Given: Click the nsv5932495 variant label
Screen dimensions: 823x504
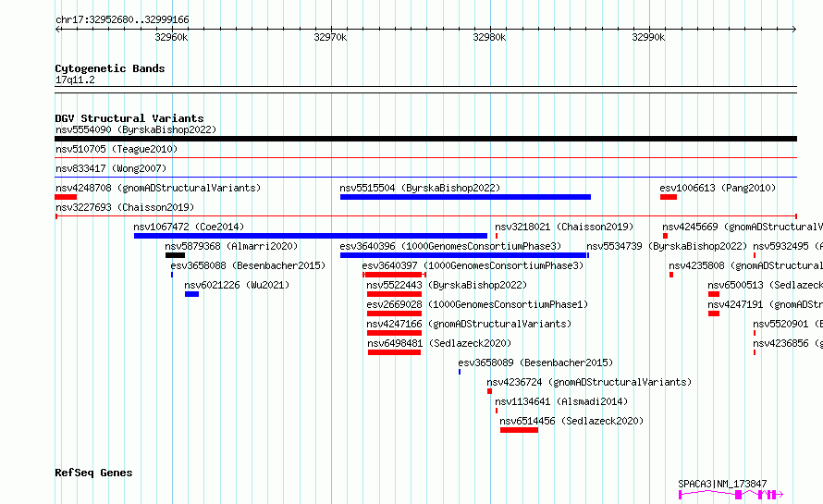Looking at the screenshot, I should (x=788, y=246).
